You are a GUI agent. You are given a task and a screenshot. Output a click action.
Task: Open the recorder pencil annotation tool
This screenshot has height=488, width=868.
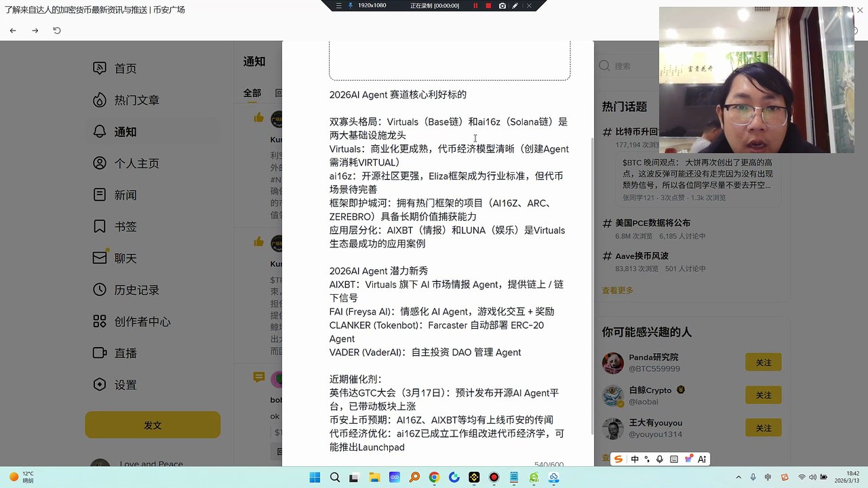[x=515, y=5]
